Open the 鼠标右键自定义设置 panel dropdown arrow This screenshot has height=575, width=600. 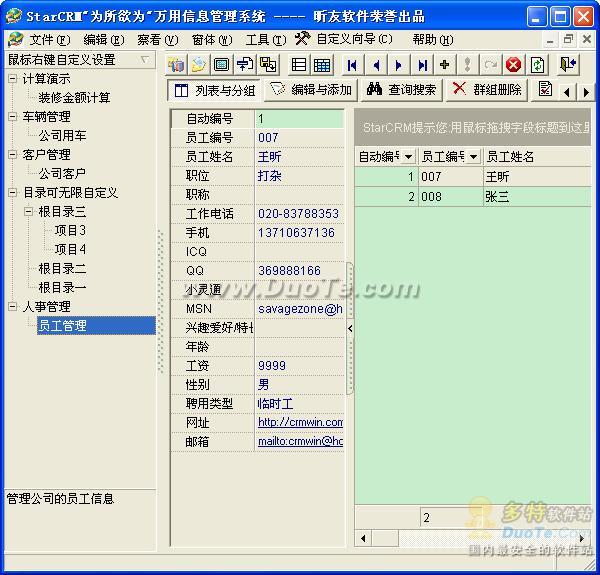[145, 60]
